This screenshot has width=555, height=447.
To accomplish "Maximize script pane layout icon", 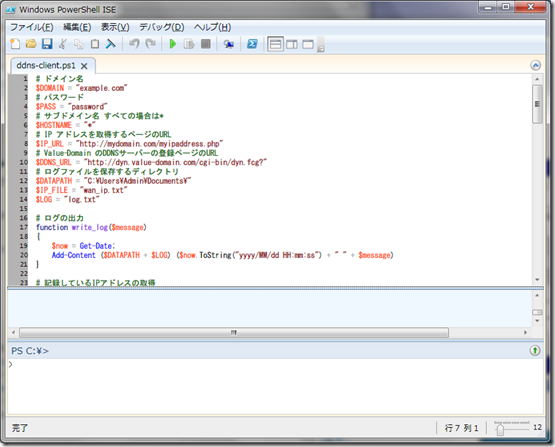I will pyautogui.click(x=308, y=44).
